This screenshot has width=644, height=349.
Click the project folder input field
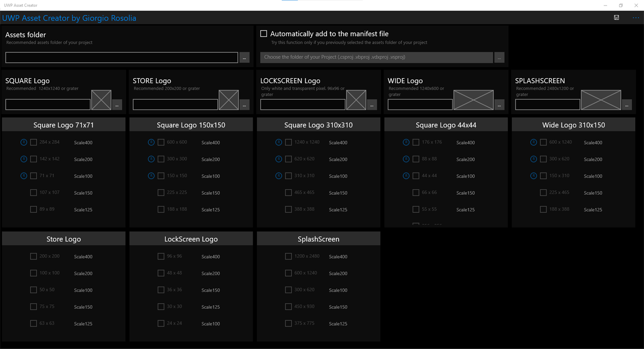coord(377,57)
